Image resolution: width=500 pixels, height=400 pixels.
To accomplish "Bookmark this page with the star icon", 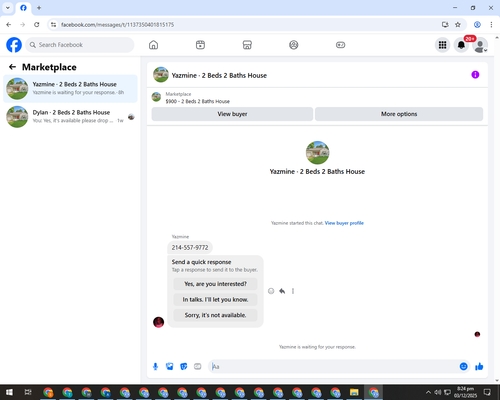I will click(458, 25).
